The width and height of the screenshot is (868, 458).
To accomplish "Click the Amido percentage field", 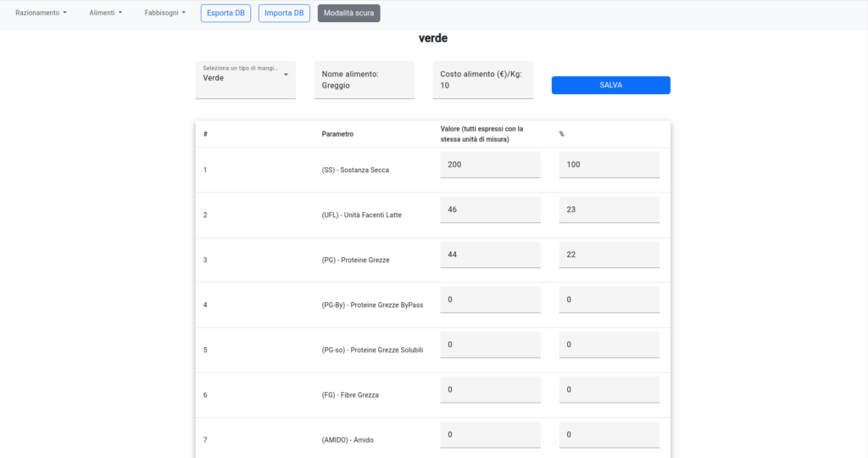I will pos(609,434).
